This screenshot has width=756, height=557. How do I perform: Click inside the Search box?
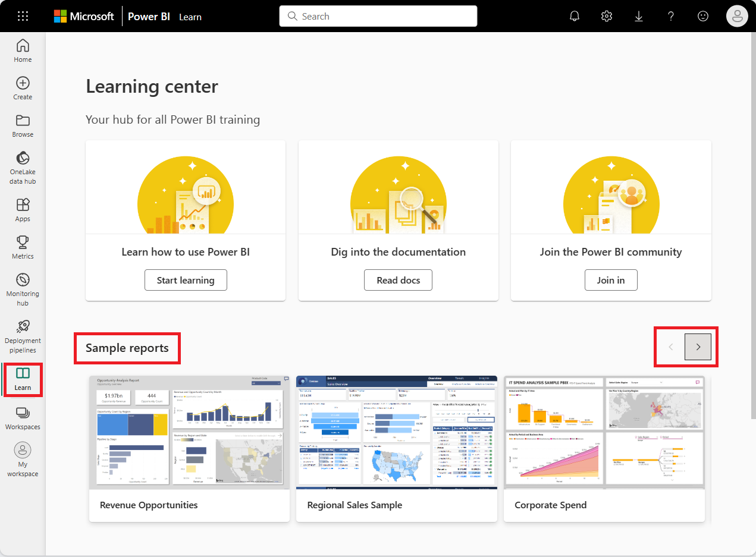(378, 16)
